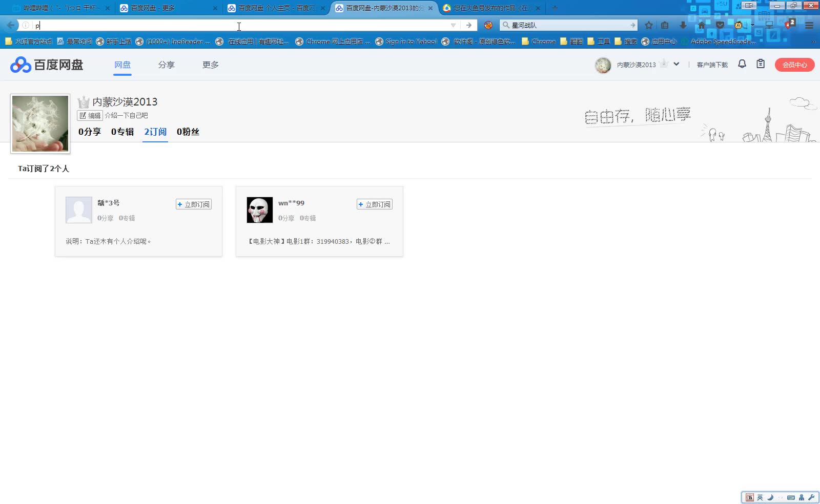Click IME keyboard icon in language bar
Screen dimensions: 820x504
791,497
